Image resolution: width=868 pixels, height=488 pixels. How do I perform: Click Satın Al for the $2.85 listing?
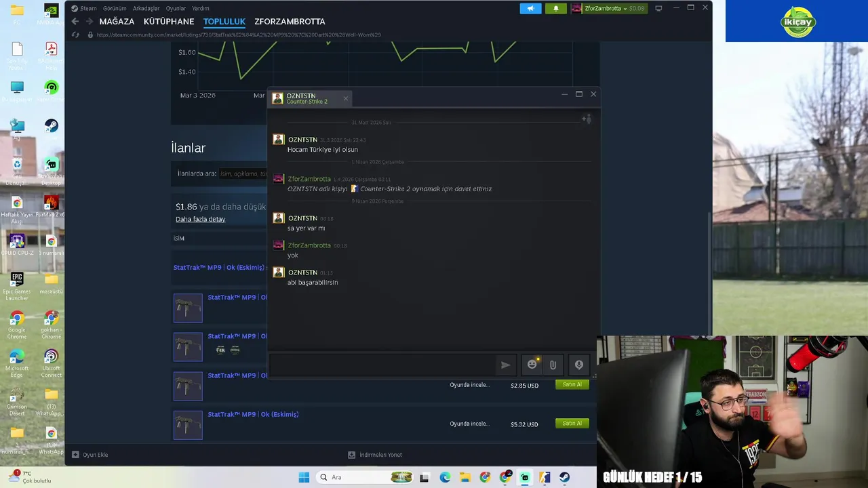coord(572,384)
